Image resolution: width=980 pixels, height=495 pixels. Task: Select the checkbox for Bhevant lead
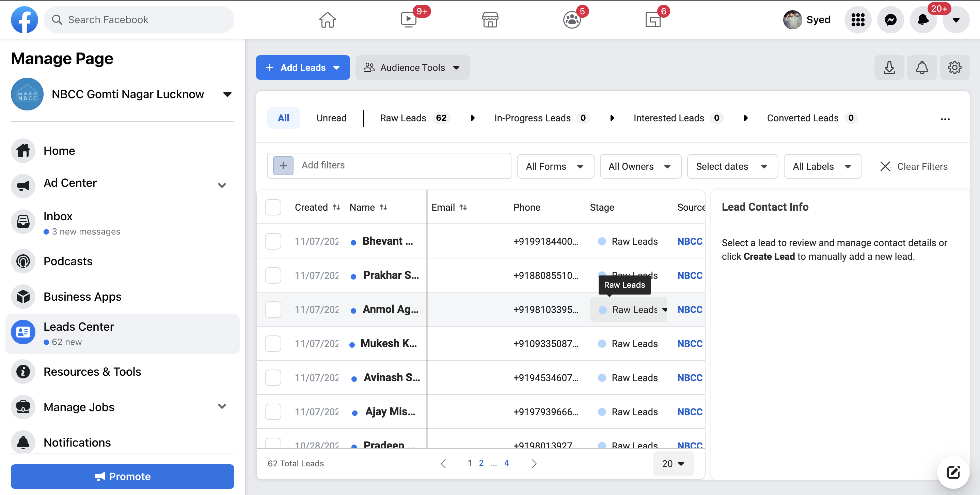273,241
